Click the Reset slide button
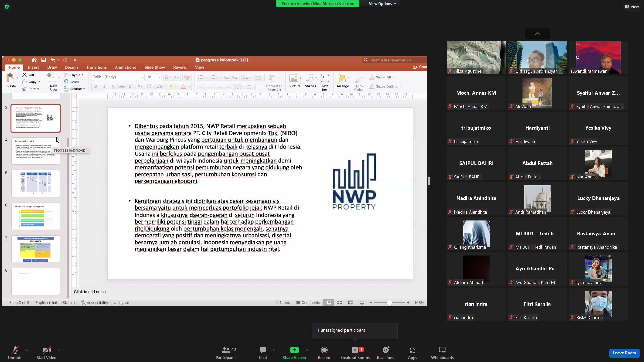644x362 pixels. coord(71,82)
